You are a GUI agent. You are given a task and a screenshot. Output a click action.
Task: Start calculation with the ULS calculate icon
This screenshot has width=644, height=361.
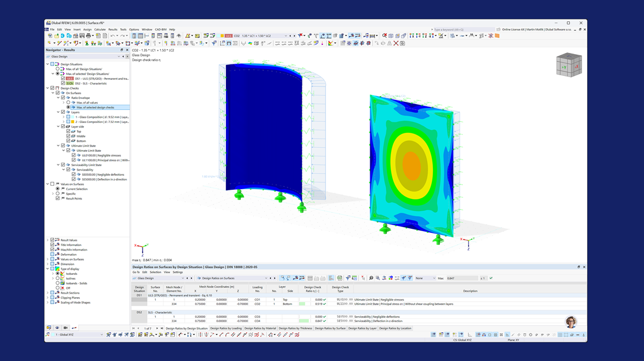(229, 35)
